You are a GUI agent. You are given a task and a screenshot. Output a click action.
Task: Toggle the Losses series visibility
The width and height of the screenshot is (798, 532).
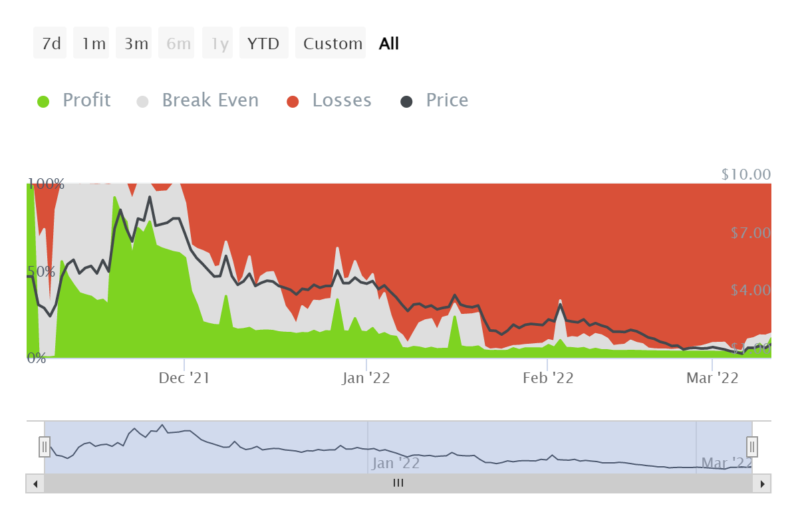click(x=342, y=100)
